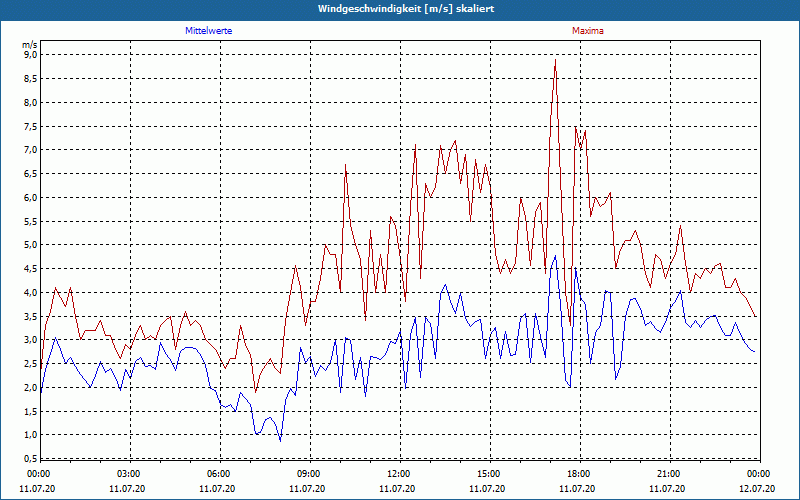The width and height of the screenshot is (800, 500).
Task: Click the 4,5 y-axis value
Action: pyautogui.click(x=31, y=268)
